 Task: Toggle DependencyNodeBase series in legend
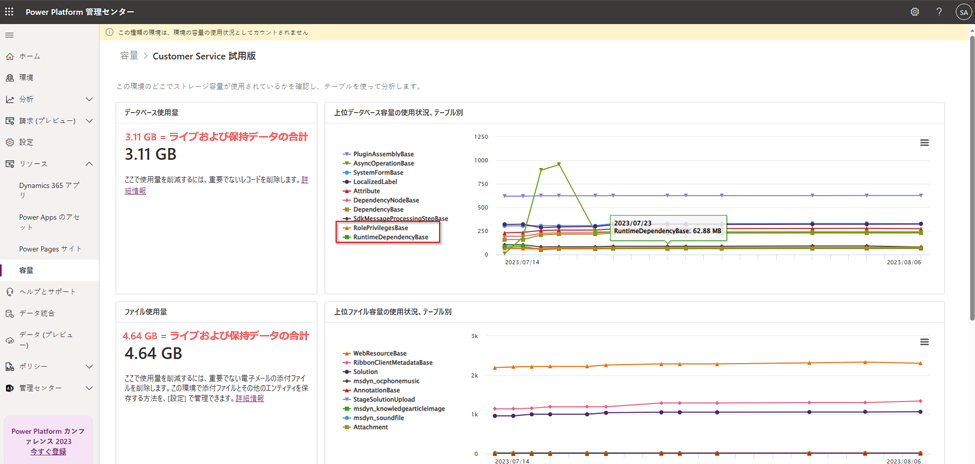381,200
